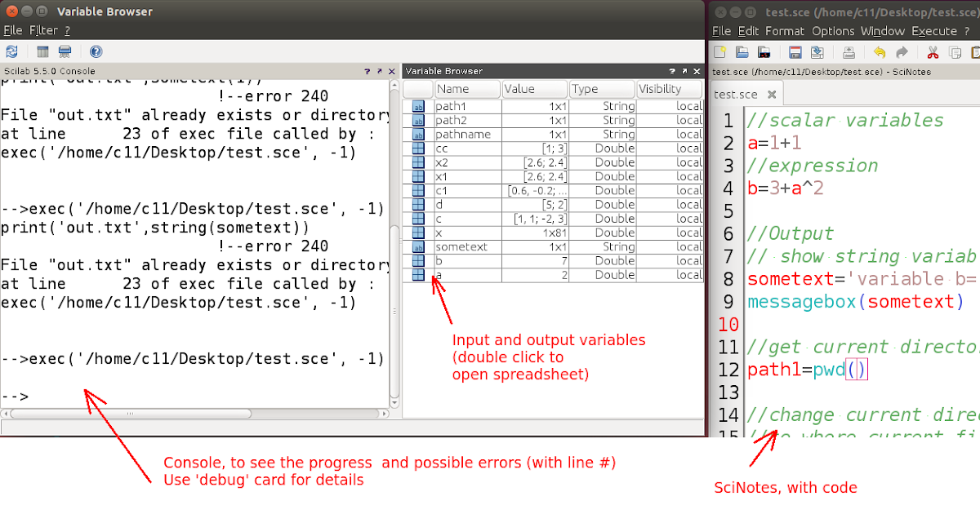Open the Execute menu in SciNotes
This screenshot has width=980, height=514.
tap(933, 31)
